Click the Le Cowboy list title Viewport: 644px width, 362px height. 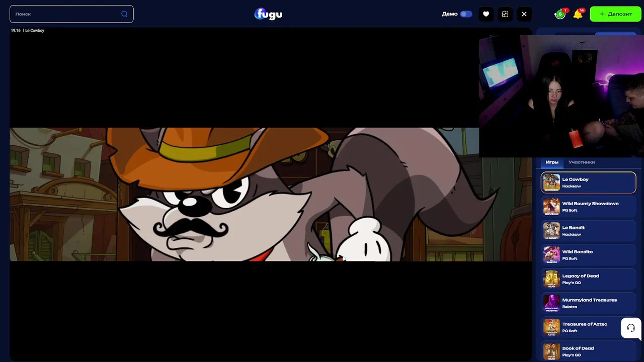575,179
